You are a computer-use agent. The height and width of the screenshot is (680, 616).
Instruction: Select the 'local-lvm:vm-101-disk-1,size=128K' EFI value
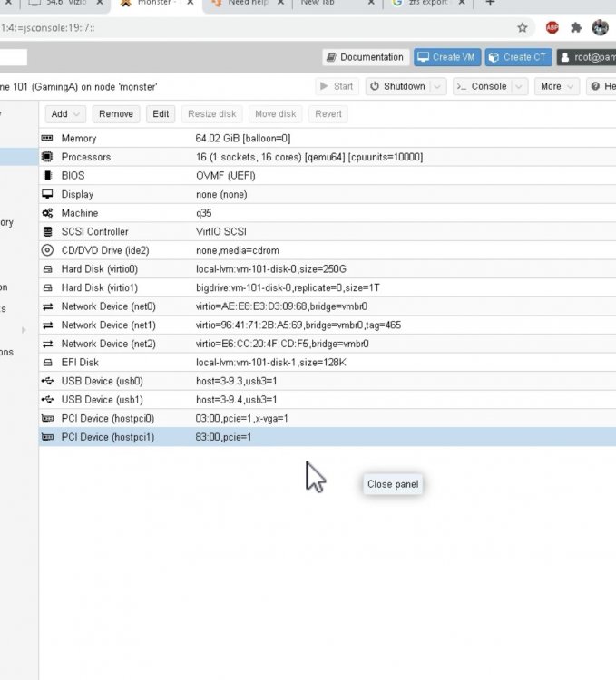(271, 362)
